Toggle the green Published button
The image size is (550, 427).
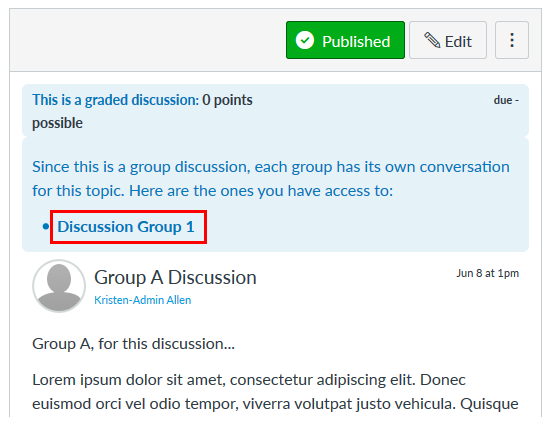[345, 40]
